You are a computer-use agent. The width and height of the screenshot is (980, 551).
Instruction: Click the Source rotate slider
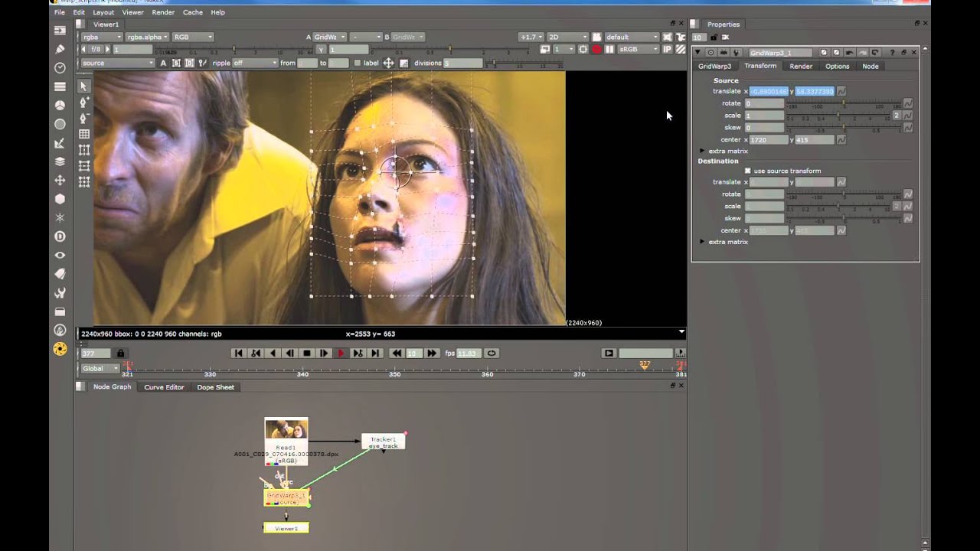(x=844, y=103)
